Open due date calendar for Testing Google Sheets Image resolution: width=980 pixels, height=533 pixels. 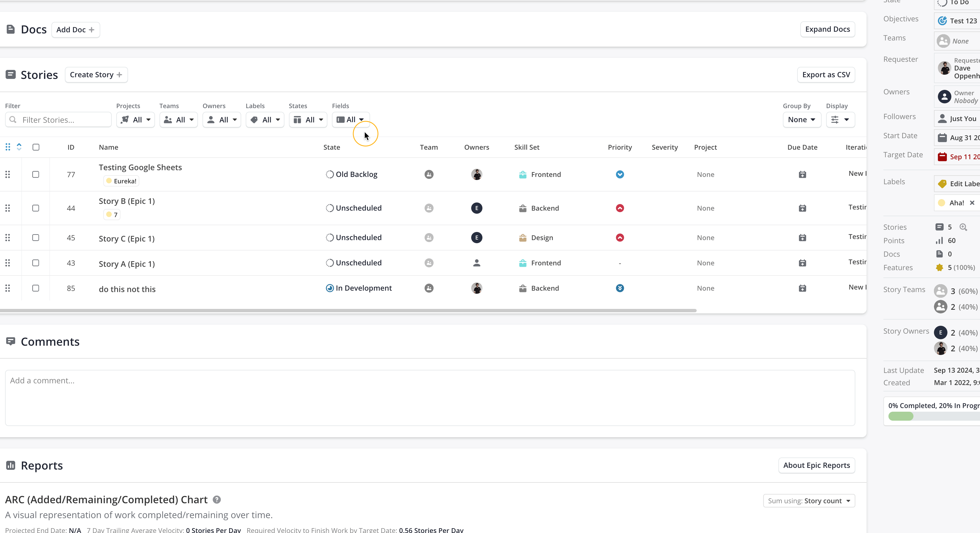tap(802, 174)
